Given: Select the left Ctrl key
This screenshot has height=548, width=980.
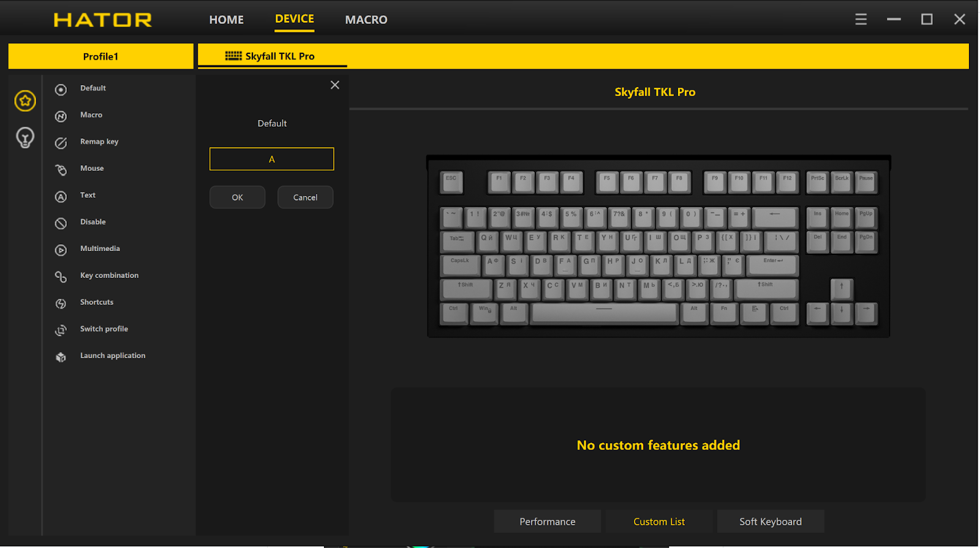Looking at the screenshot, I should point(454,313).
